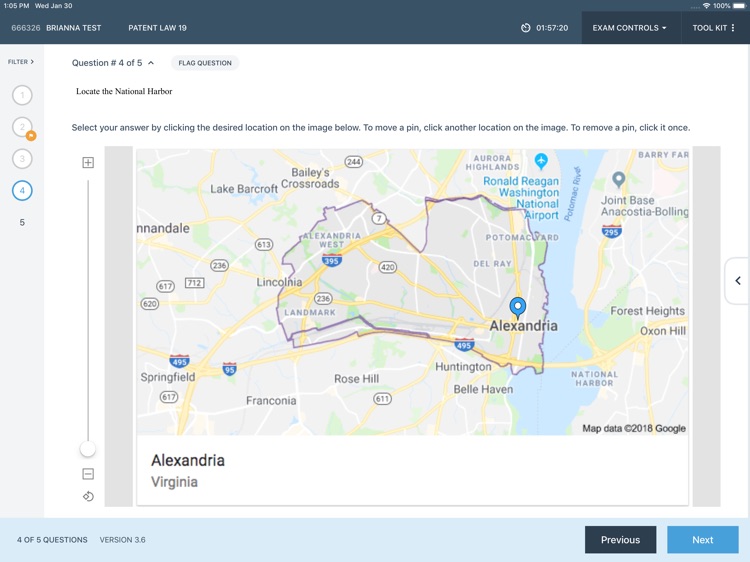Click route 7 marker on map
Image resolution: width=750 pixels, height=562 pixels.
point(379,219)
